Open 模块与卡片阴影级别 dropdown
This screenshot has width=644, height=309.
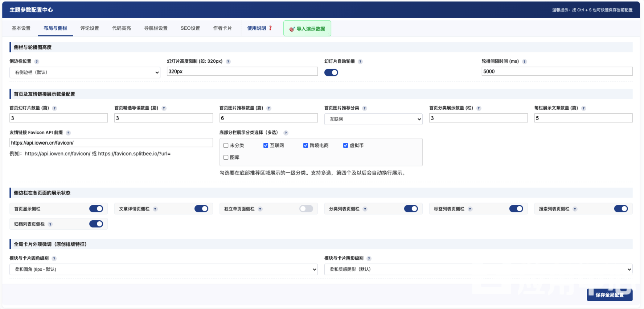coord(478,270)
